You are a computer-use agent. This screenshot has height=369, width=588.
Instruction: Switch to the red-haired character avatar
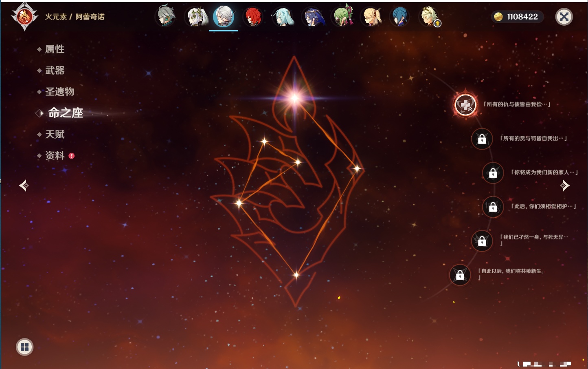tap(253, 17)
